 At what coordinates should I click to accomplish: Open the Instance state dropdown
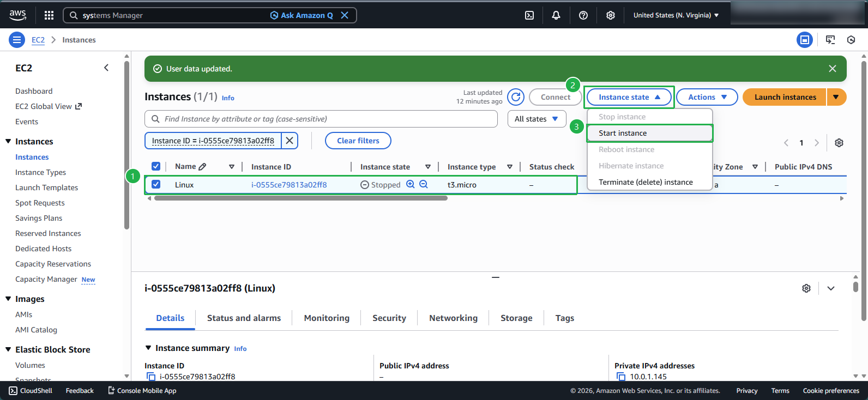[630, 97]
